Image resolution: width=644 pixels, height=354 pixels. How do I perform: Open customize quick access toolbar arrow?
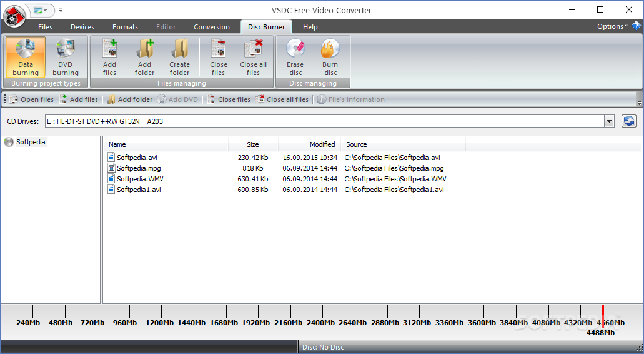click(x=61, y=10)
